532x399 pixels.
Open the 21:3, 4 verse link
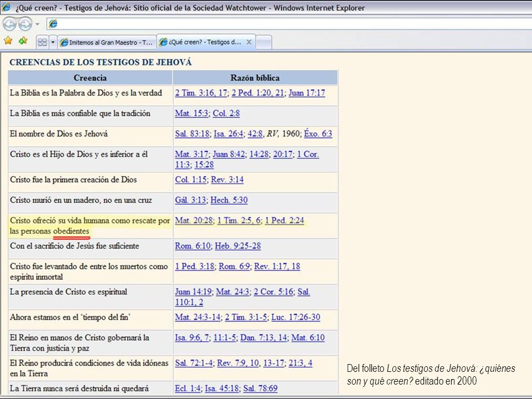click(x=300, y=362)
